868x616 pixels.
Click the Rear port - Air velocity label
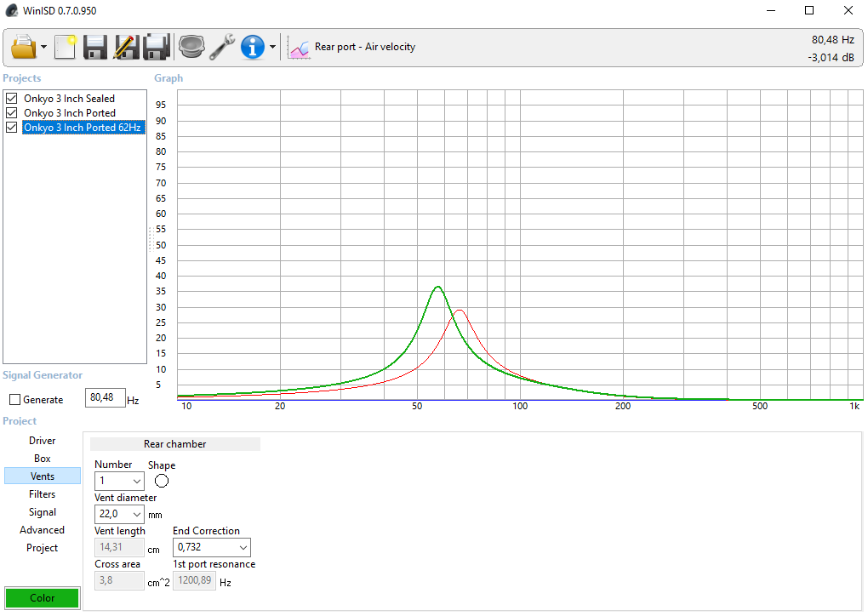[365, 47]
